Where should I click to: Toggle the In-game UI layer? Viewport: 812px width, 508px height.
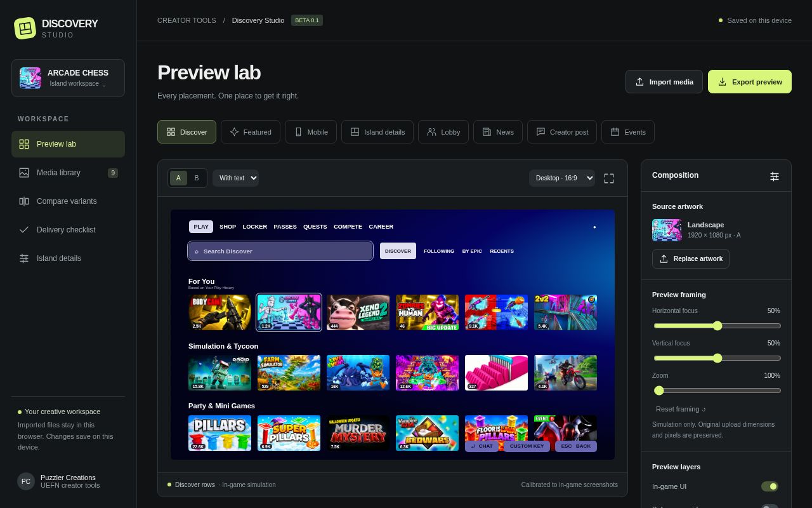769,486
